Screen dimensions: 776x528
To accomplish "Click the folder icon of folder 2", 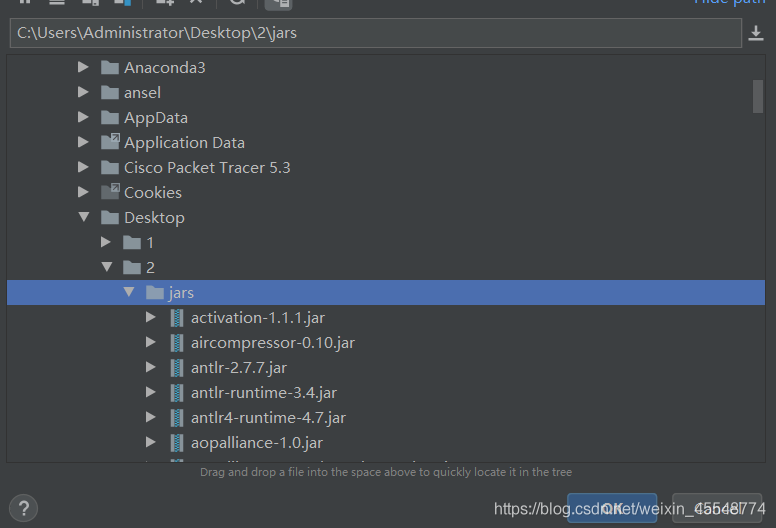I will 132,268.
